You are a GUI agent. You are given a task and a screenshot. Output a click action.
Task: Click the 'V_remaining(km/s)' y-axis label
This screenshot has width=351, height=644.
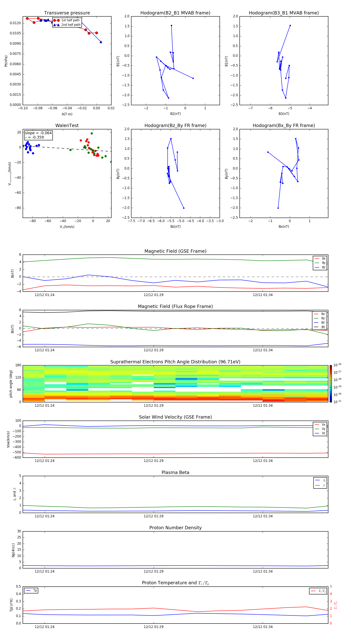tap(10, 173)
